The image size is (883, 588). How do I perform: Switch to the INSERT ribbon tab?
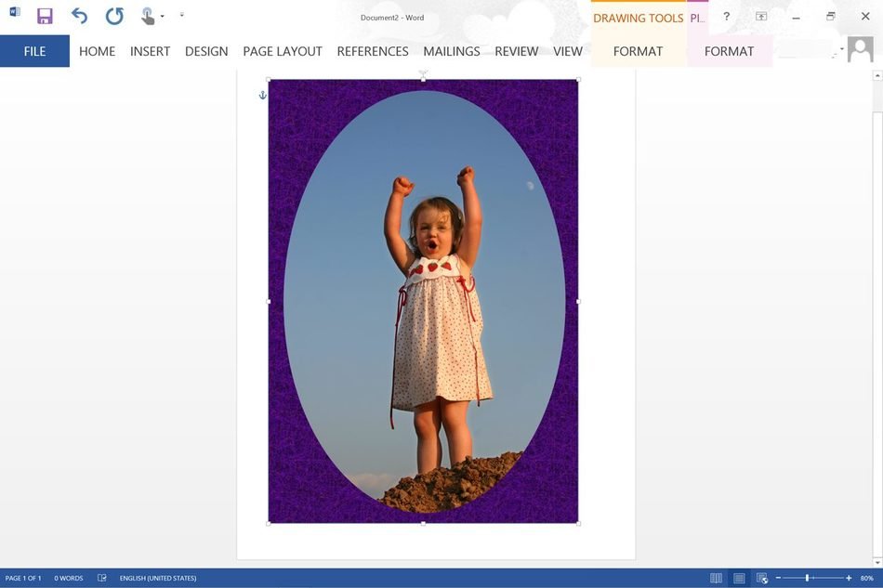150,51
